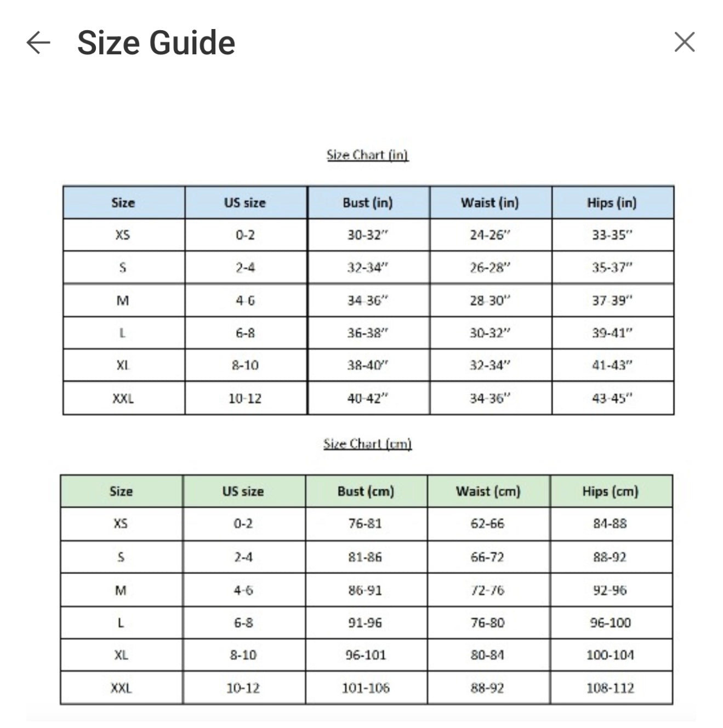The height and width of the screenshot is (728, 723).
Task: Click the 37-39″ hips cell for M
Action: point(612,300)
